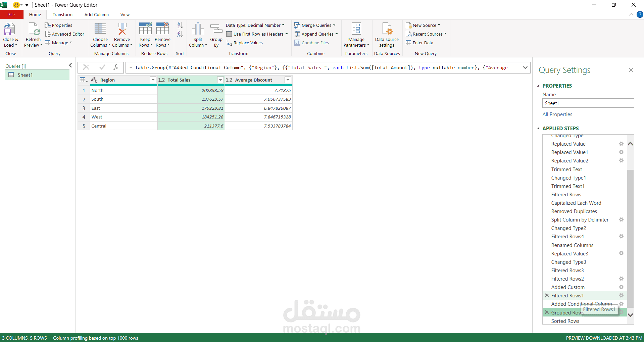This screenshot has width=644, height=342.
Task: Switch to the Transform ribbon tab
Action: (x=62, y=14)
